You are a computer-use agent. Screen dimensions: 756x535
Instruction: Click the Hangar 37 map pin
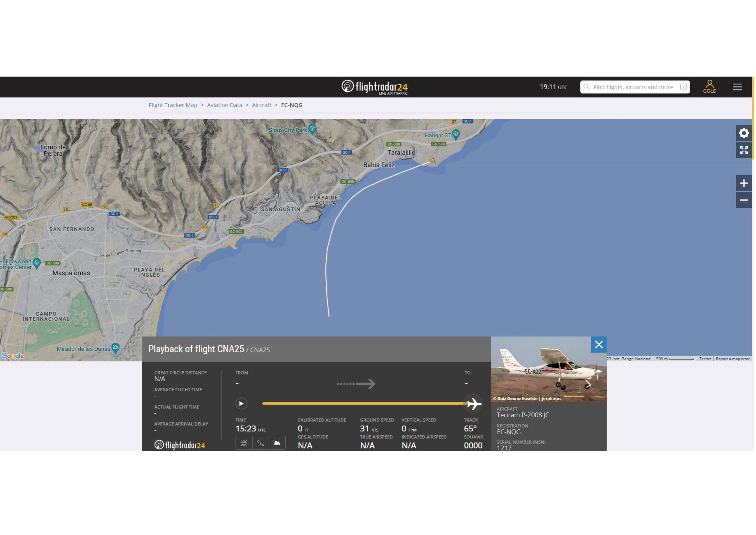coord(456,134)
